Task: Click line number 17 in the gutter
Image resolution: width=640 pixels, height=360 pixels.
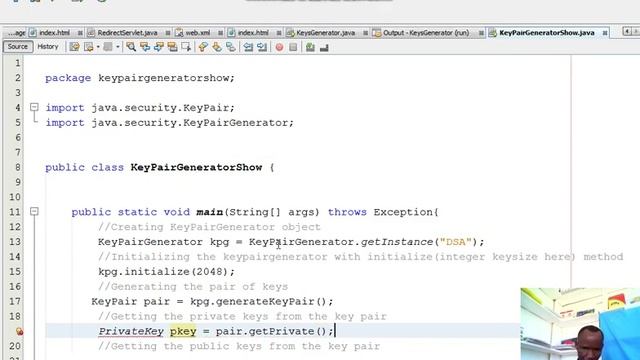Action: (x=15, y=301)
